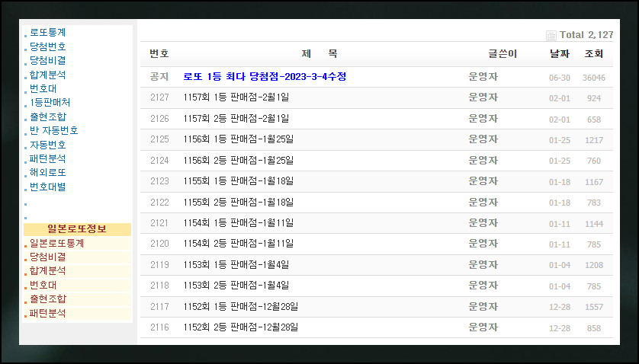
Task: Click the Total 2,127 count text
Action: pyautogui.click(x=586, y=35)
